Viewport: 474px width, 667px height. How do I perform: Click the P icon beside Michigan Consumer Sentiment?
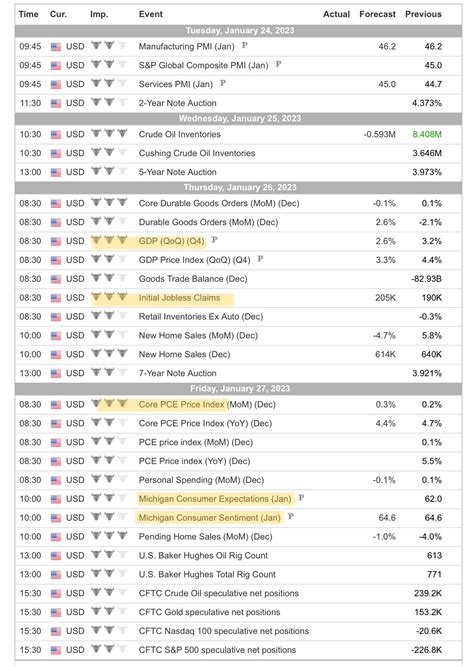coord(291,516)
